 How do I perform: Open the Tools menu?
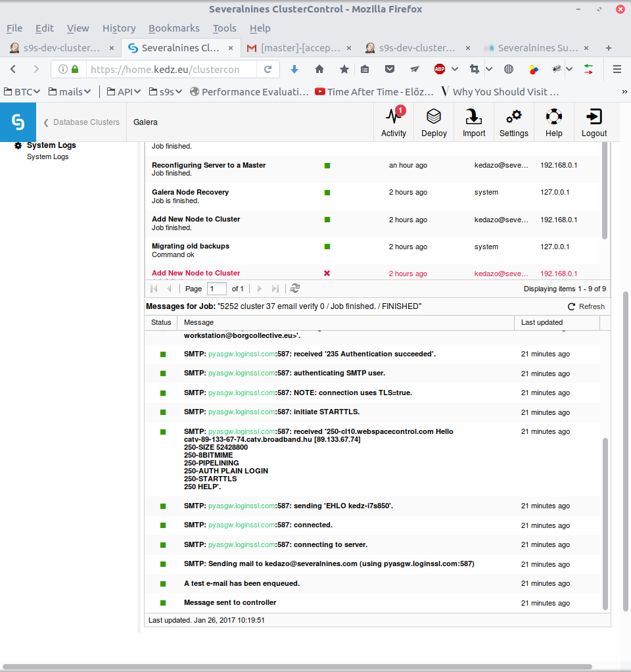point(225,28)
